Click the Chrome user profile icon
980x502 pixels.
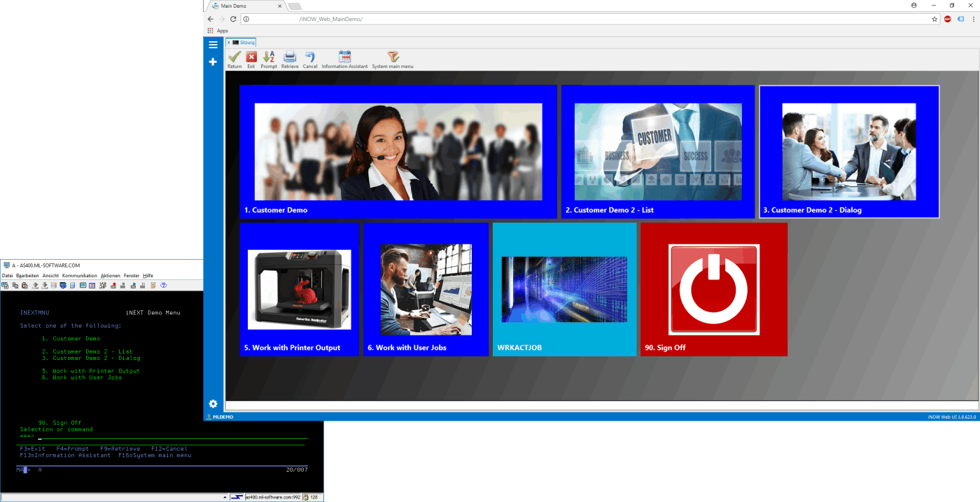[x=914, y=5]
